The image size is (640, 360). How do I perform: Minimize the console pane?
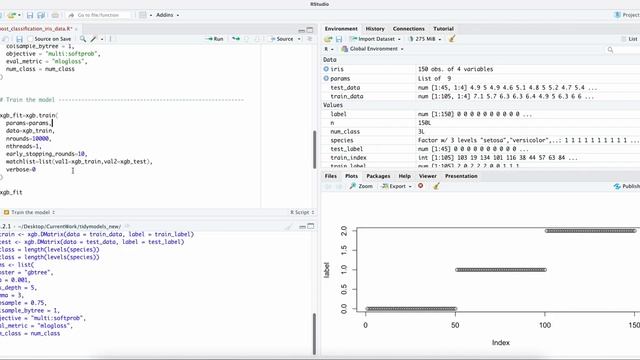coord(302,227)
